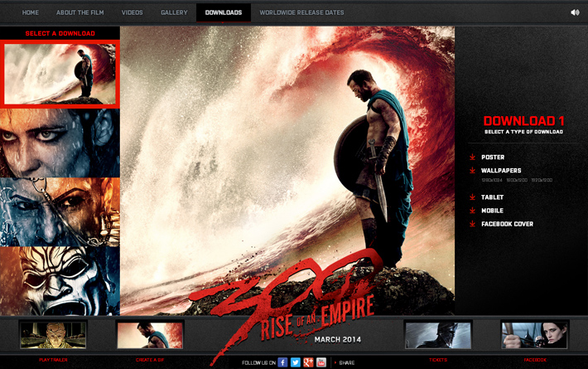The width and height of the screenshot is (588, 369).
Task: Pick the 1920x1200 wallpaper size
Action: (x=542, y=180)
